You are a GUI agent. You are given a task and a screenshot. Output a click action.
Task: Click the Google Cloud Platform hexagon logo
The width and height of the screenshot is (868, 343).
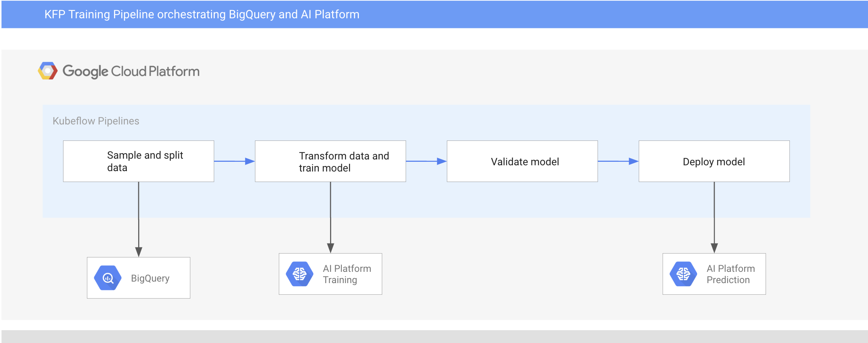click(x=47, y=71)
